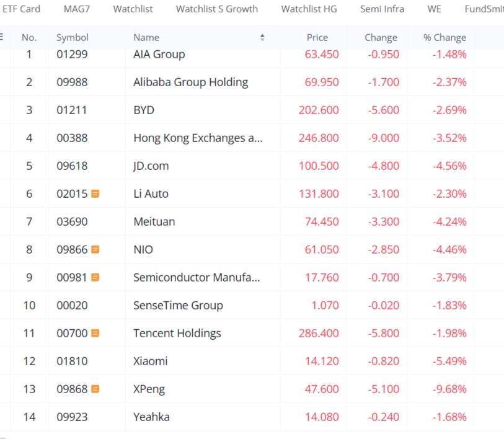Click the orange icon beside symbol 00981
This screenshot has width=504, height=439.
(95, 277)
